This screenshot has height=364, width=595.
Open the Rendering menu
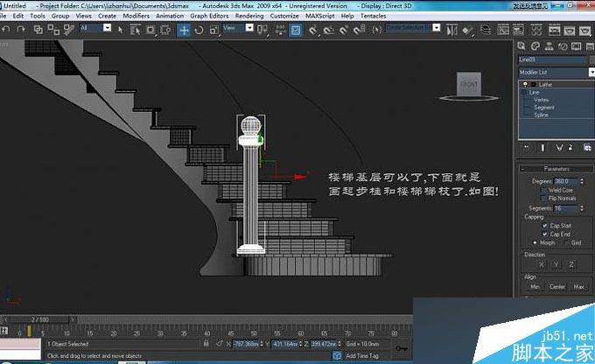coord(249,16)
